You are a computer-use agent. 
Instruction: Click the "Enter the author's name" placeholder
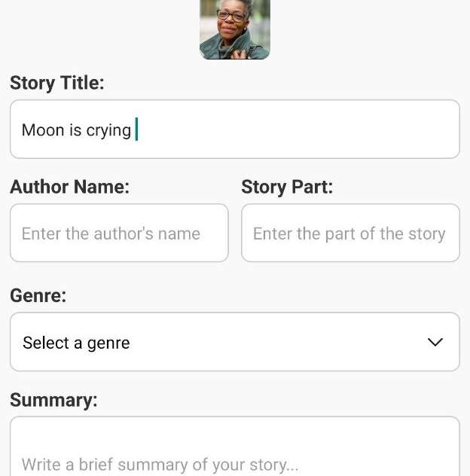coord(111,233)
